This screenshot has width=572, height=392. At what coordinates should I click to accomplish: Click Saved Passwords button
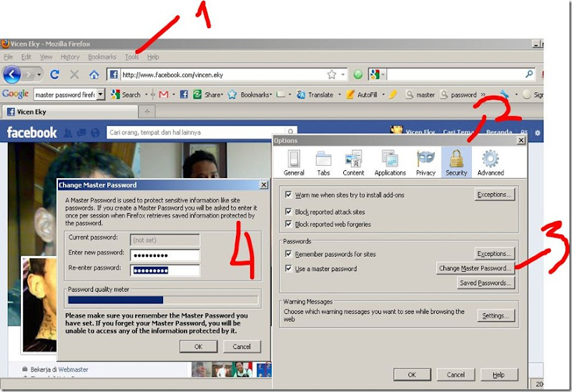(485, 283)
